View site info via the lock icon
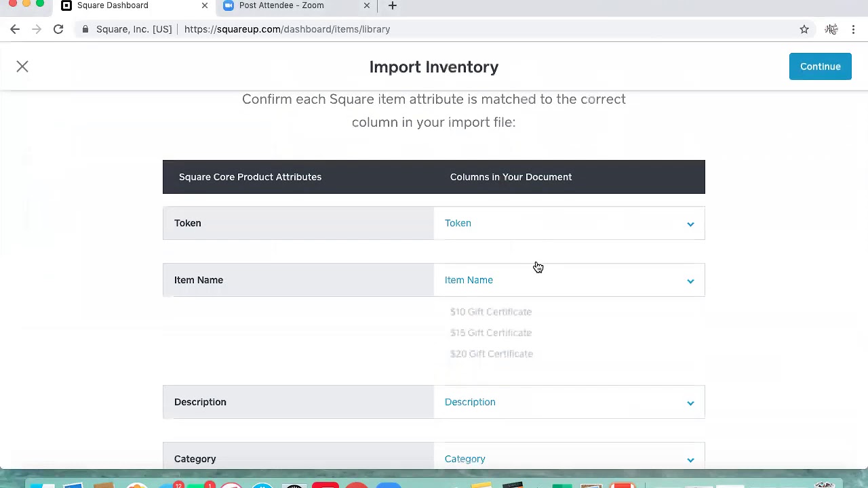Image resolution: width=868 pixels, height=488 pixels. click(x=85, y=29)
